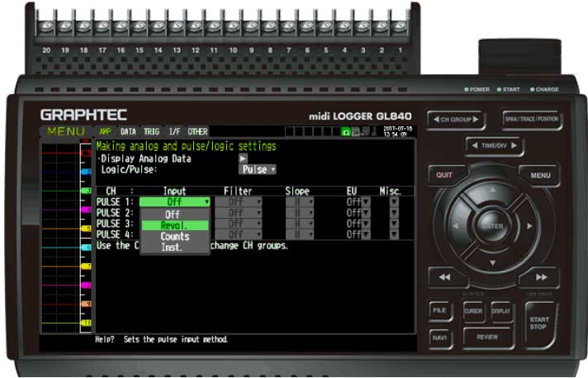The width and height of the screenshot is (588, 378).
Task: Click the REVIEW button
Action: (x=487, y=338)
